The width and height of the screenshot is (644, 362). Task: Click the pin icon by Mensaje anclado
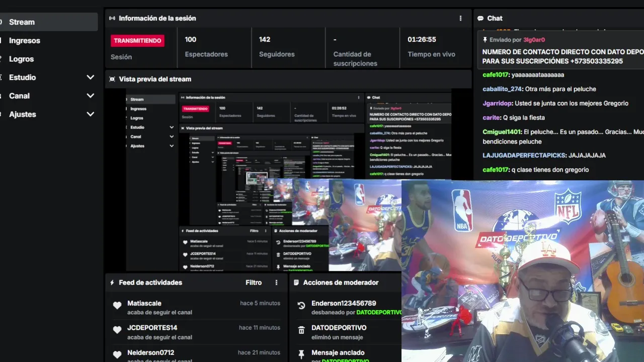301,354
